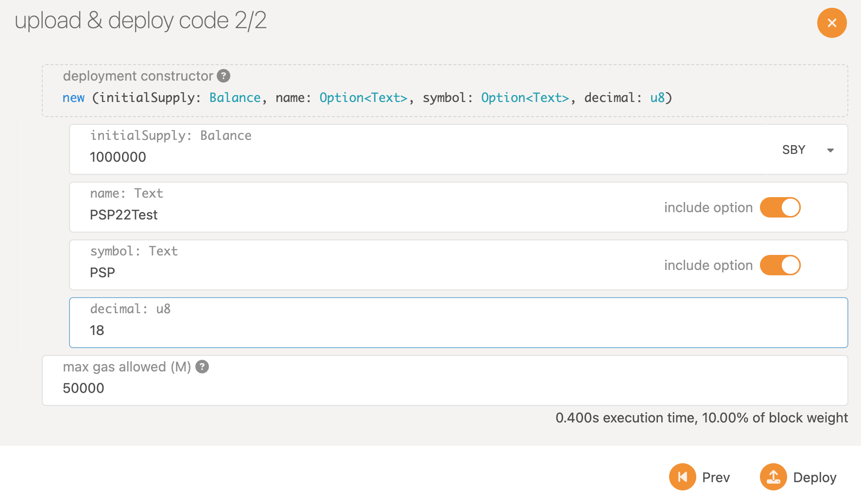Click the name input containing PSP22Test
861x504 pixels.
(x=340, y=215)
